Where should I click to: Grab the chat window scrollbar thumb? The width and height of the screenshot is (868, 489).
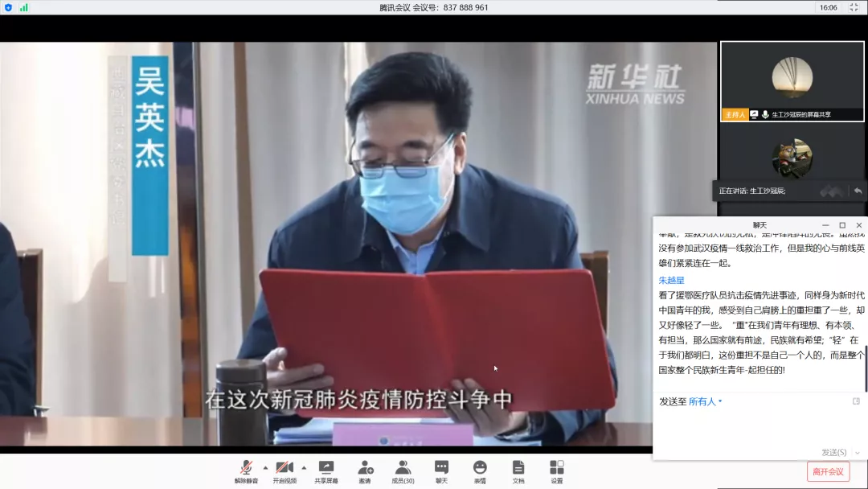coord(866,368)
